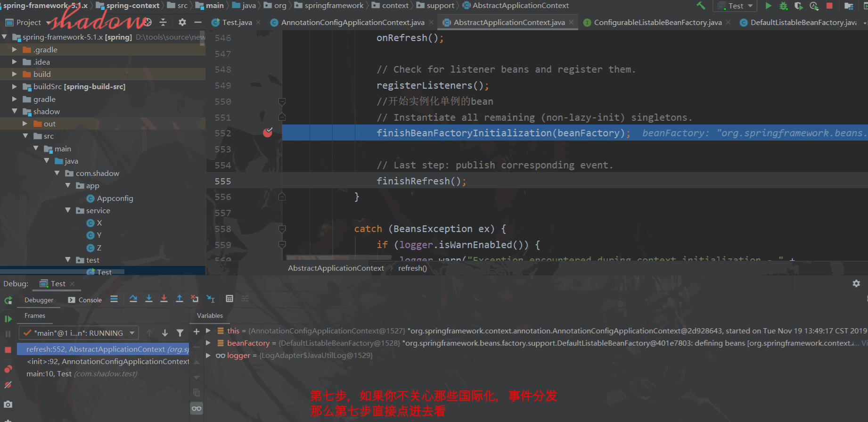Resume program with green resume icon

[x=8, y=319]
